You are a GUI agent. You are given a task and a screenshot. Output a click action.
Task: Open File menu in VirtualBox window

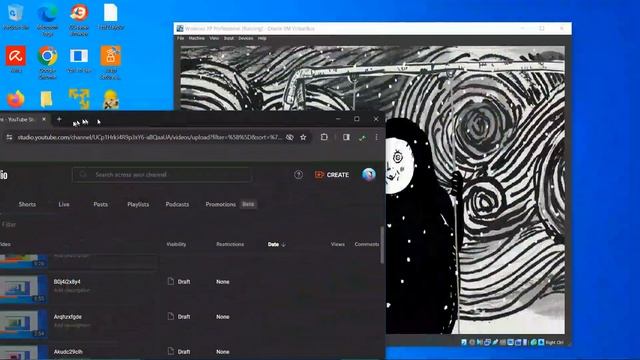point(180,38)
